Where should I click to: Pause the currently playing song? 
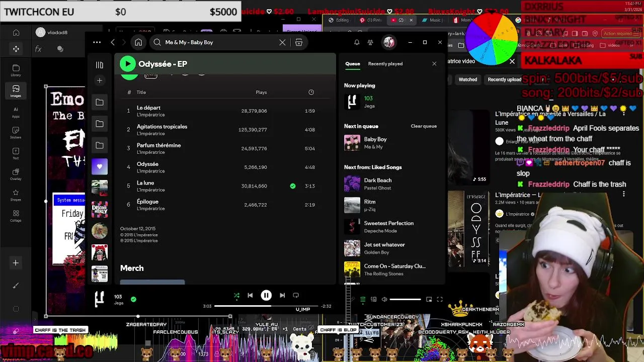click(266, 296)
